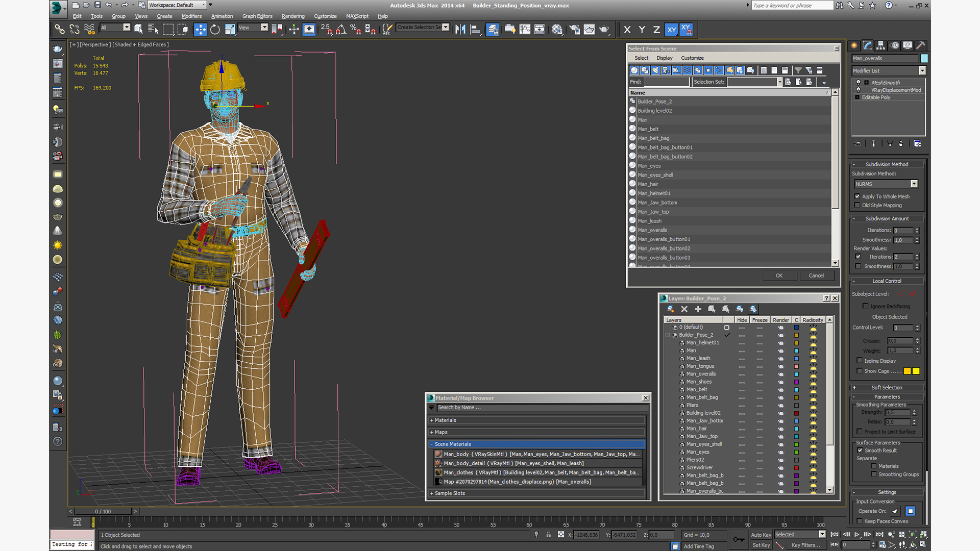
Task: Toggle Apply To Whole Mesh checkbox
Action: [857, 196]
